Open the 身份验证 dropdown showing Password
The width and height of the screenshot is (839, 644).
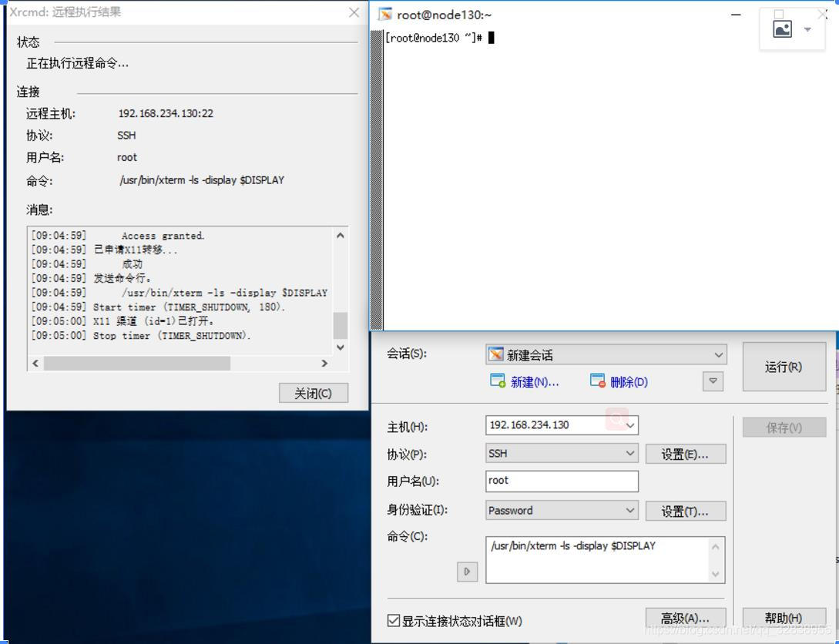629,510
